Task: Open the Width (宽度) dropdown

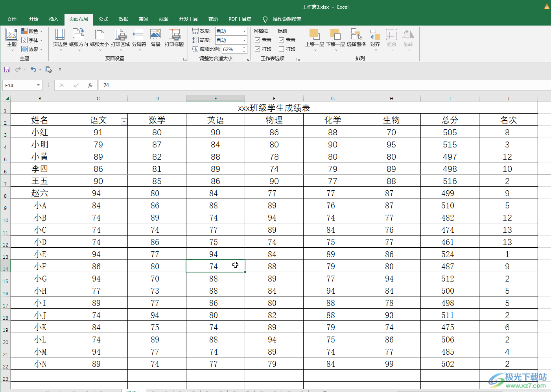Action: pos(244,31)
